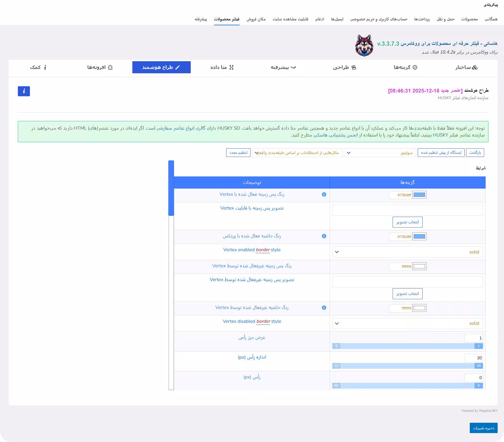Click the vertex border width number field

tap(474, 338)
